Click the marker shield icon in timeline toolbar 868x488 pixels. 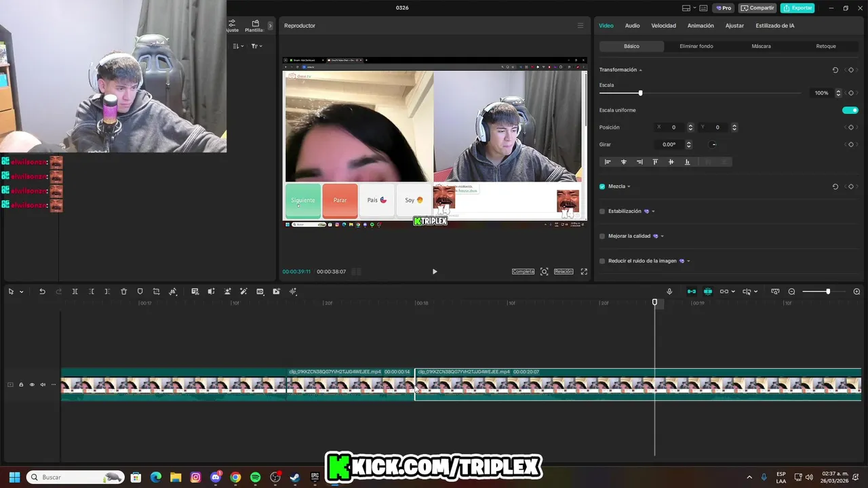(140, 291)
